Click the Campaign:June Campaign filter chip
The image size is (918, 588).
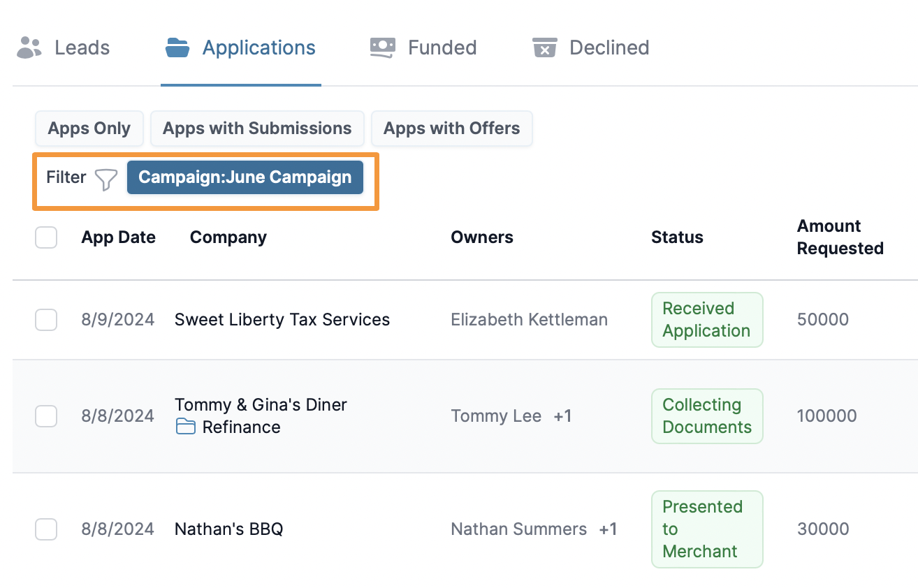245,177
